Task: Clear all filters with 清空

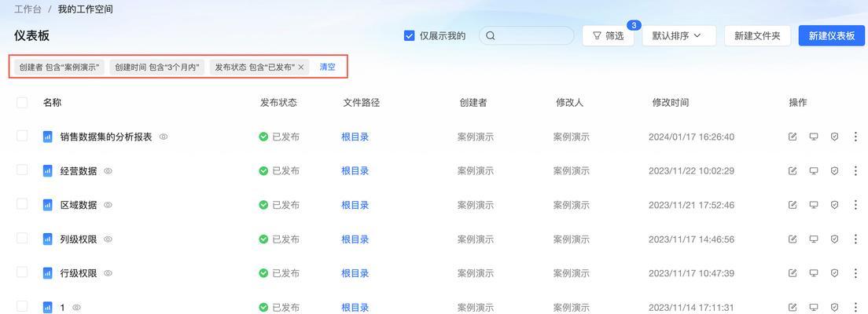Action: [327, 67]
